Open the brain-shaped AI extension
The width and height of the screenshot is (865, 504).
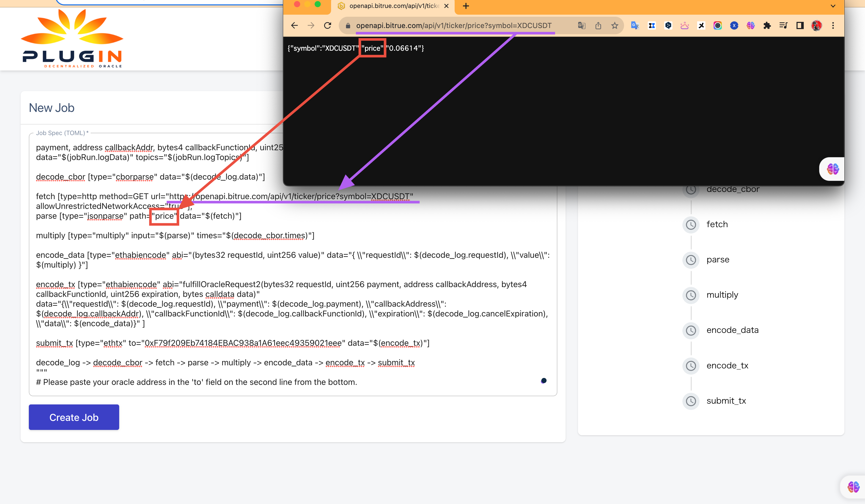click(x=750, y=25)
